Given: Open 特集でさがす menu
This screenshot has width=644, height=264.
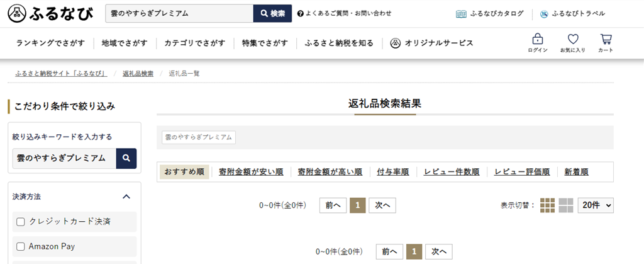Looking at the screenshot, I should 265,43.
